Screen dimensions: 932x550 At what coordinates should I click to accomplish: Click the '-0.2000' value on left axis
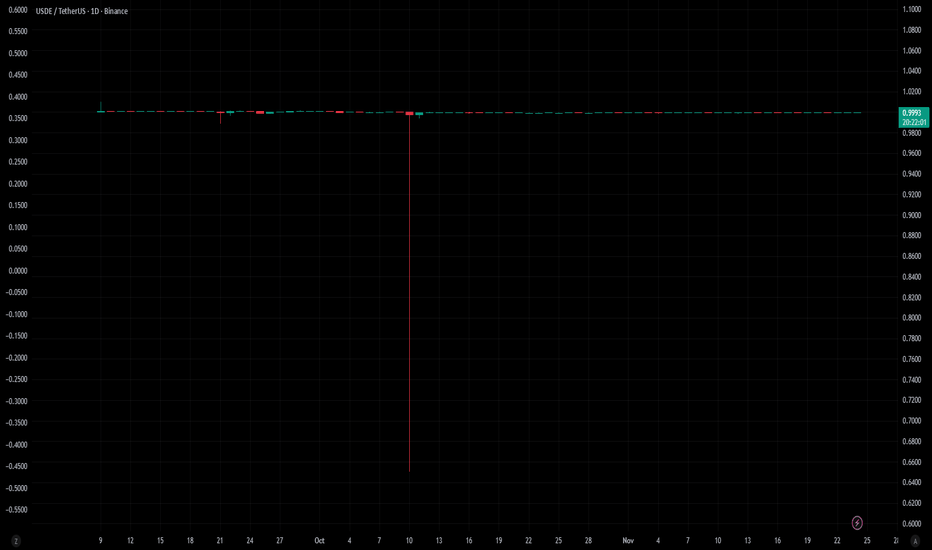click(17, 358)
